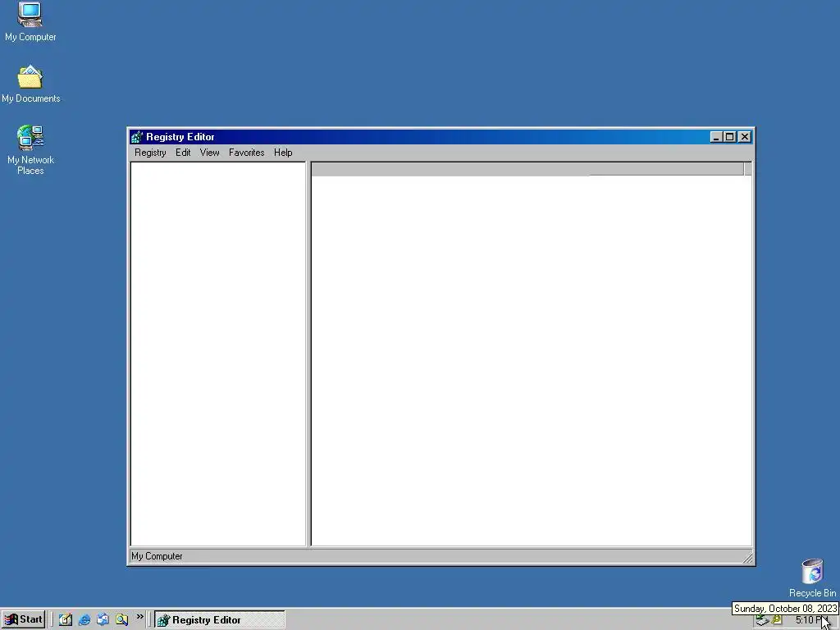840x630 pixels.
Task: Maximize the Registry Editor window
Action: point(729,137)
